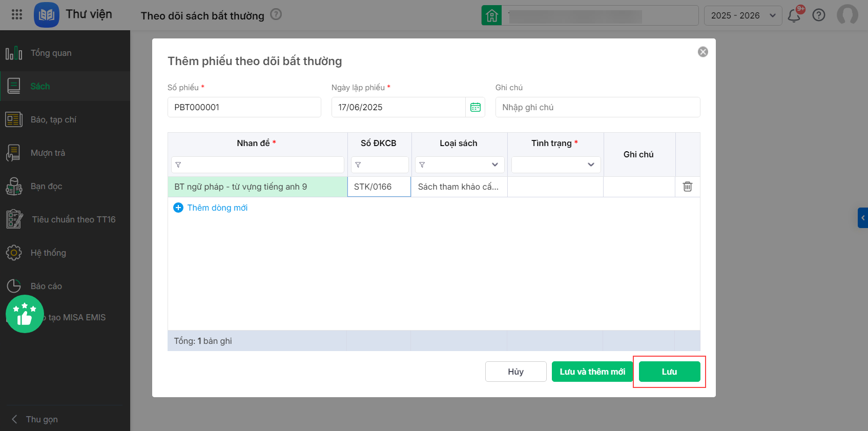The image size is (868, 431).
Task: Open the calendar date picker icon
Action: coord(475,107)
